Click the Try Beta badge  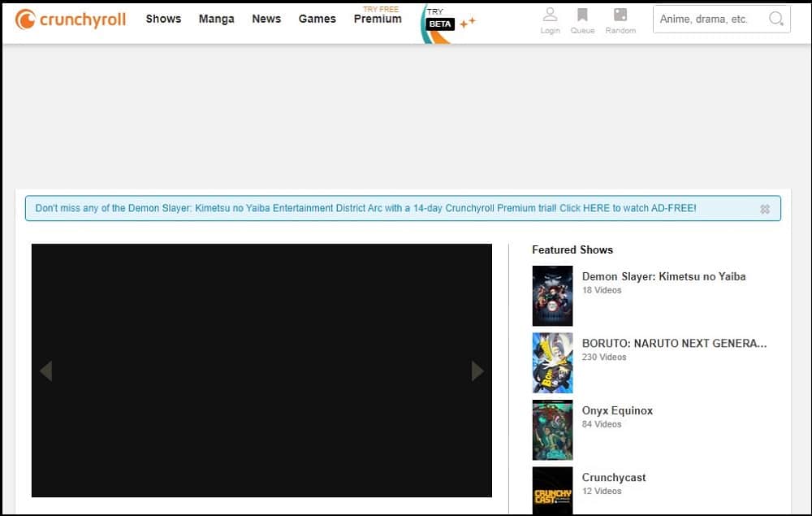tap(447, 24)
